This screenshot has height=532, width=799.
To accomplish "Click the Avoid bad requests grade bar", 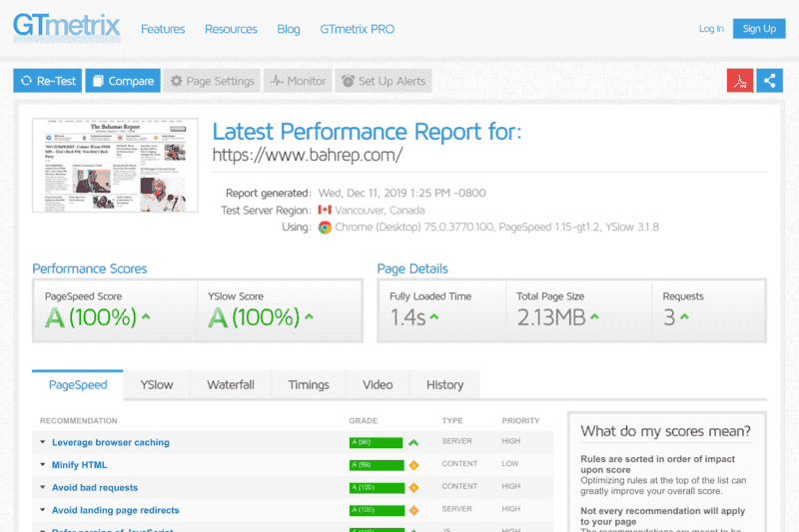I will 377,488.
